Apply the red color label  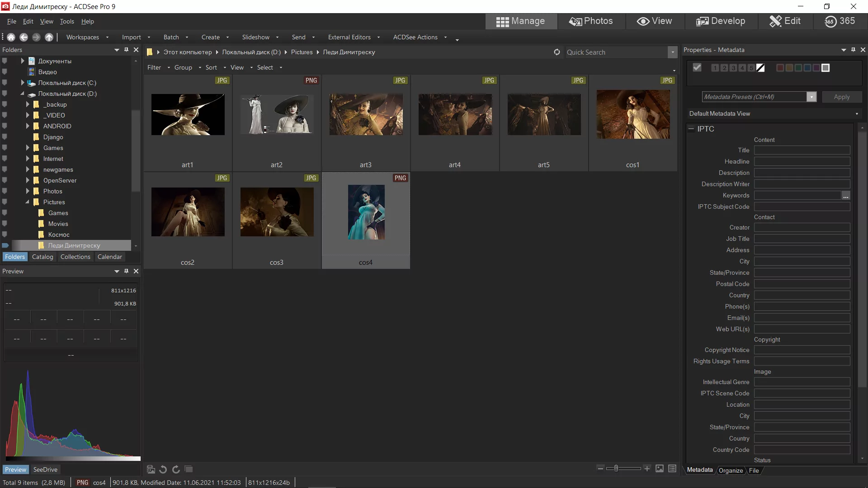click(780, 68)
